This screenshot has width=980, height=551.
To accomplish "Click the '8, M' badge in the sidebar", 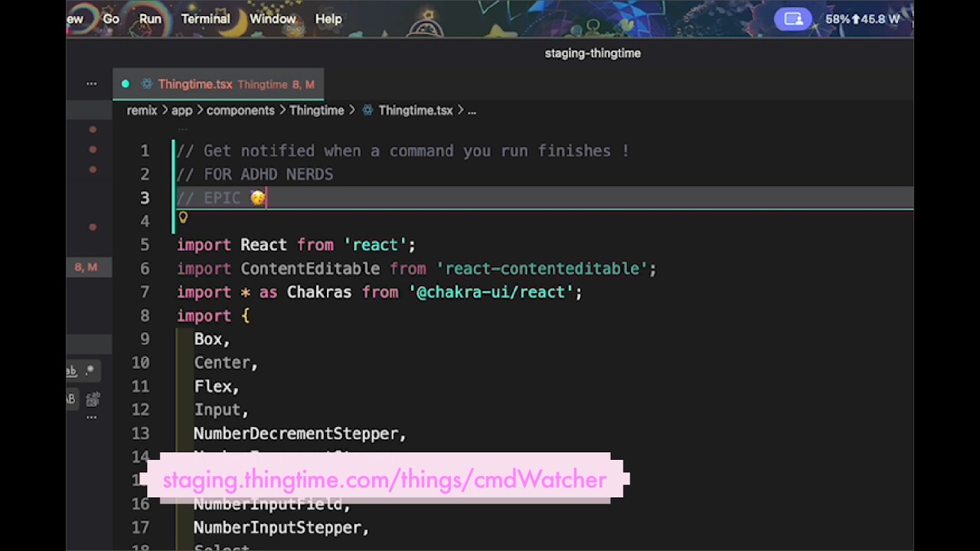I will tap(86, 267).
